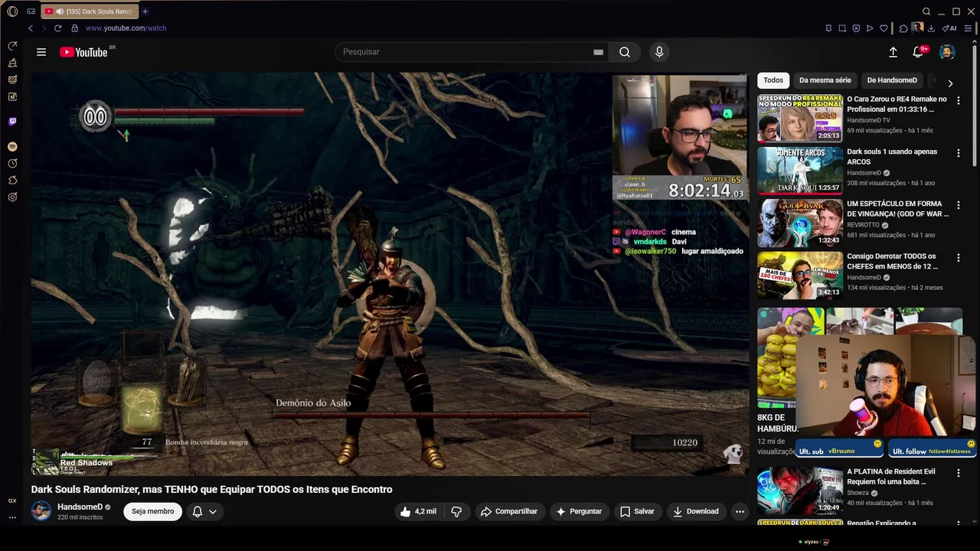The height and width of the screenshot is (551, 980).
Task: Open Twitch in the Opera sidebar
Action: point(12,121)
